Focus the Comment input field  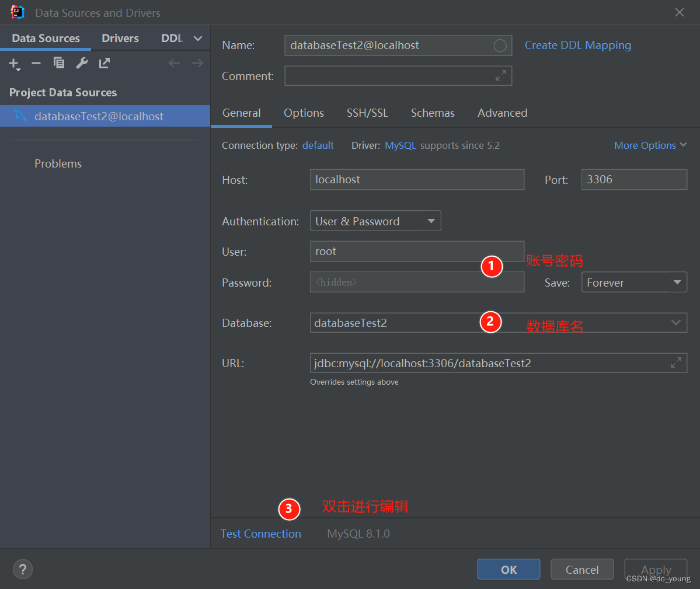[398, 76]
